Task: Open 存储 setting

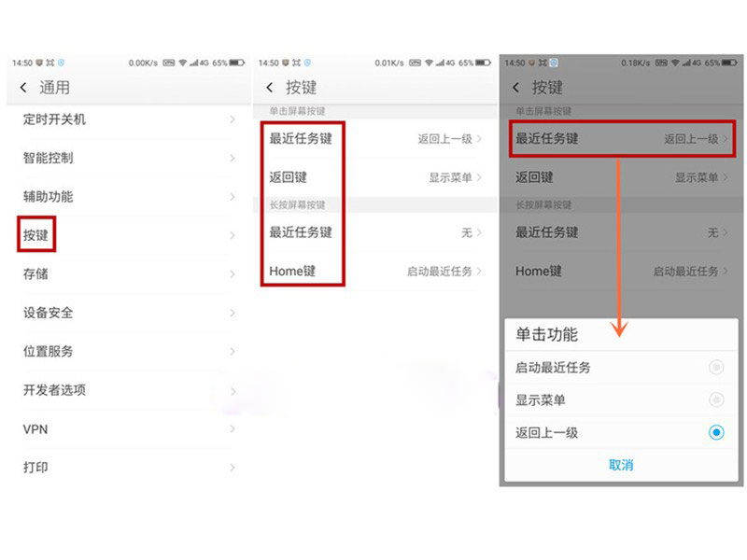Action: (x=129, y=273)
